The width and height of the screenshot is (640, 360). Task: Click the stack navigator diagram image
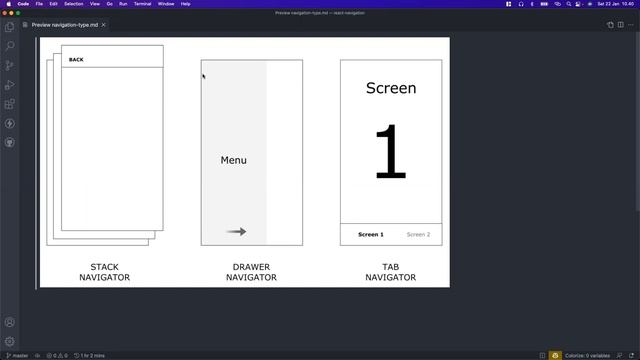pos(105,145)
